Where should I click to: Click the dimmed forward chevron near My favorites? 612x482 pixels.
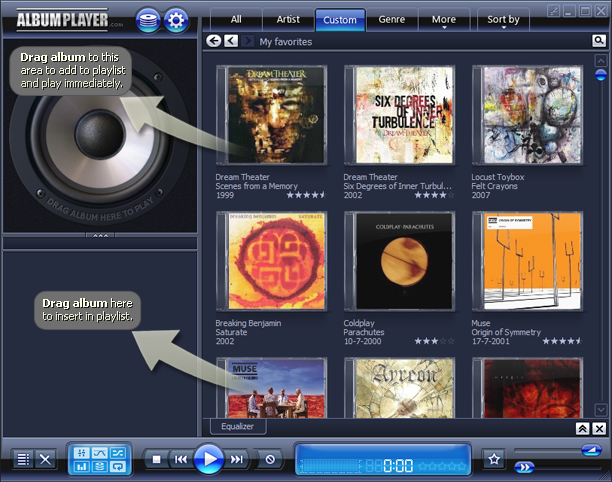click(x=247, y=41)
